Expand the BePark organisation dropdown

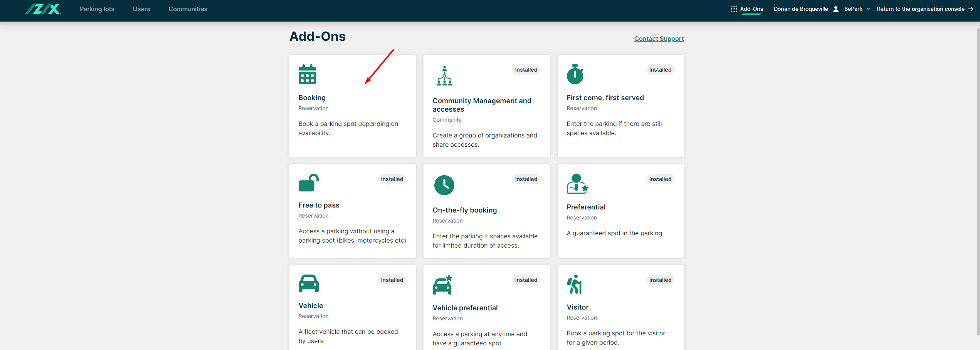[857, 9]
